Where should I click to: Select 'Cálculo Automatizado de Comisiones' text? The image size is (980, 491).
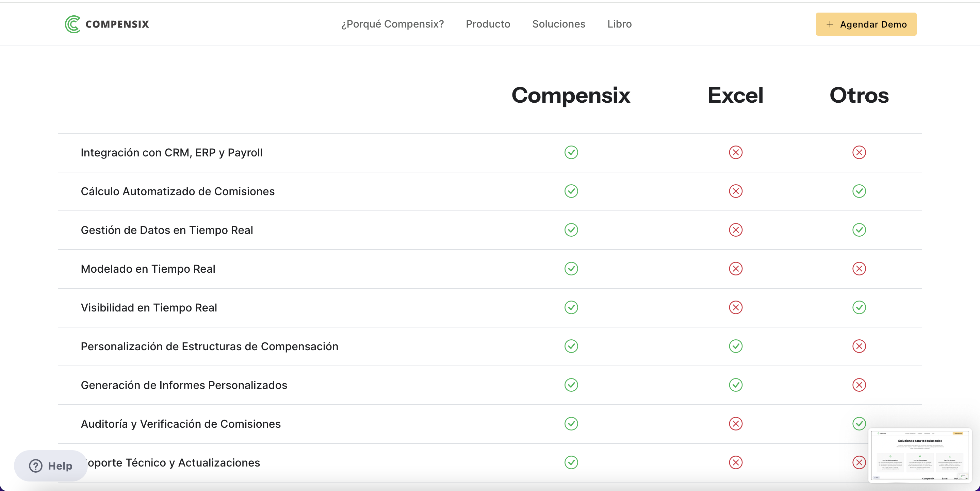coord(178,191)
